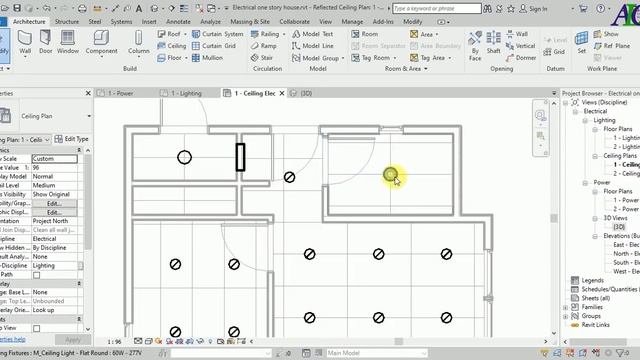This screenshot has height=360, width=640.
Task: Switch to the Systems ribbon tab
Action: (x=121, y=22)
